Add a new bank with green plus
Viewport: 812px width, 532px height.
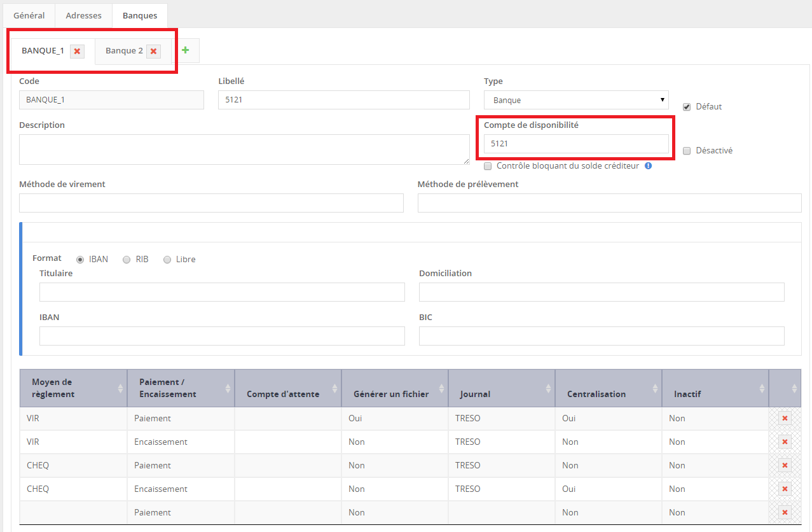pyautogui.click(x=186, y=50)
